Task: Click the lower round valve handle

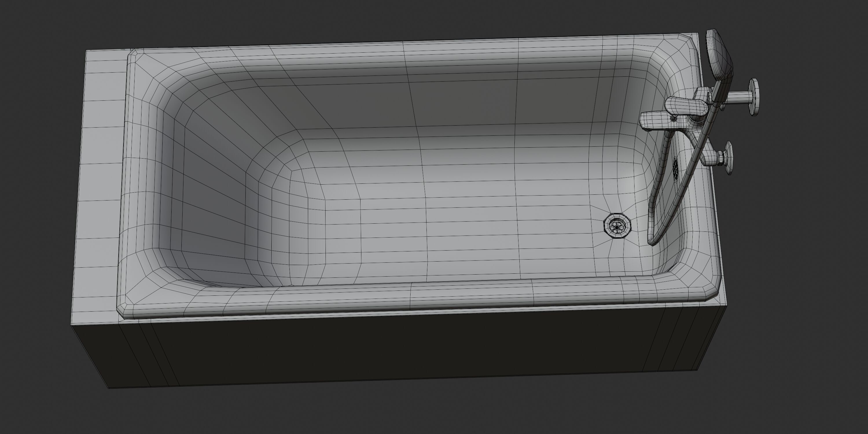Action: (728, 158)
